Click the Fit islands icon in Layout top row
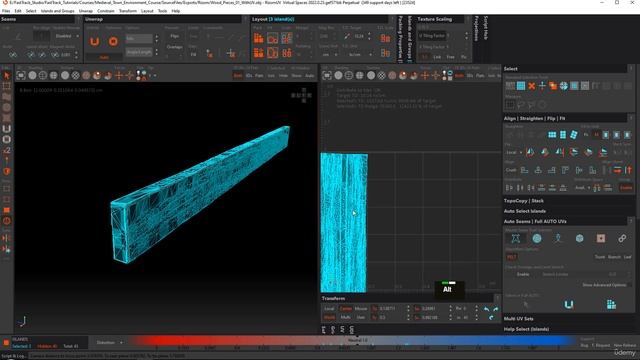 (273, 38)
